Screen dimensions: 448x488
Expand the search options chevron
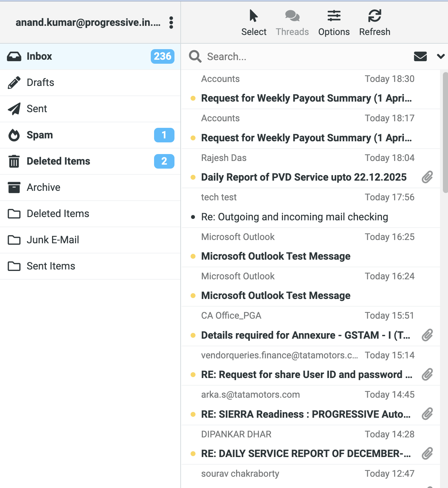pyautogui.click(x=441, y=56)
